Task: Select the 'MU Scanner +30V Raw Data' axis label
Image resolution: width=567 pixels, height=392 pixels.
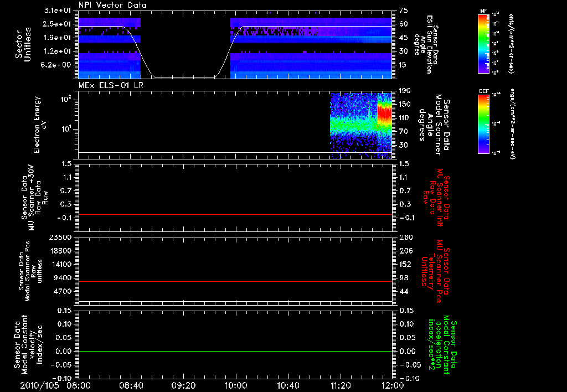Action: pyautogui.click(x=34, y=198)
